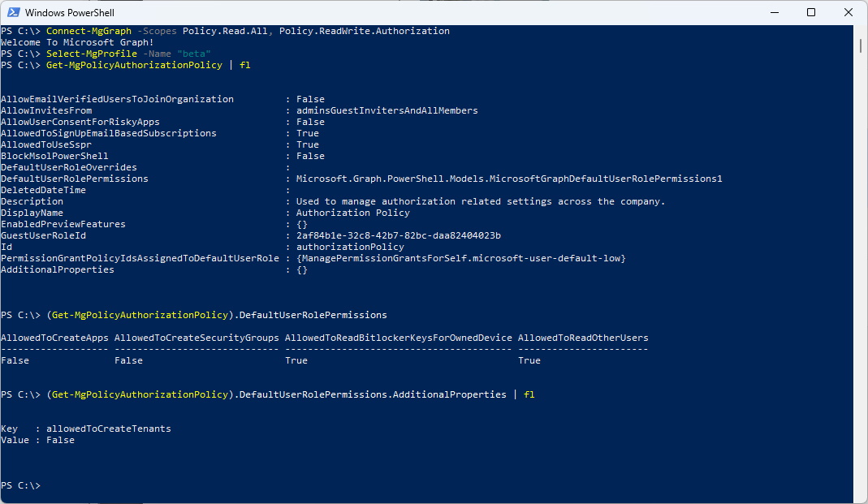The width and height of the screenshot is (868, 504).
Task: Click the "AdditionalProperties" property name in the list
Action: click(58, 269)
